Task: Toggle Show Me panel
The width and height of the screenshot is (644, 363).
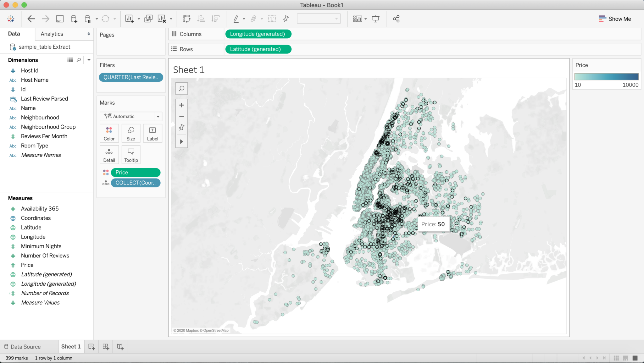Action: [615, 19]
